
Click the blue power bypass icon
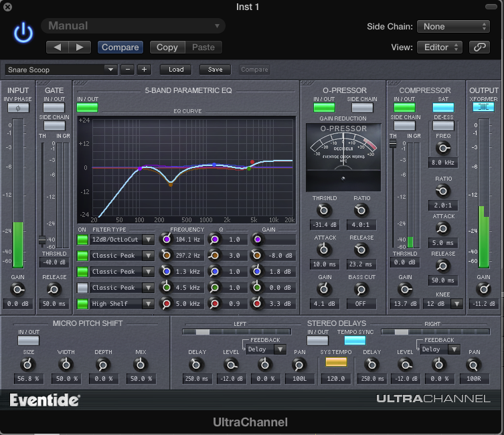point(23,33)
